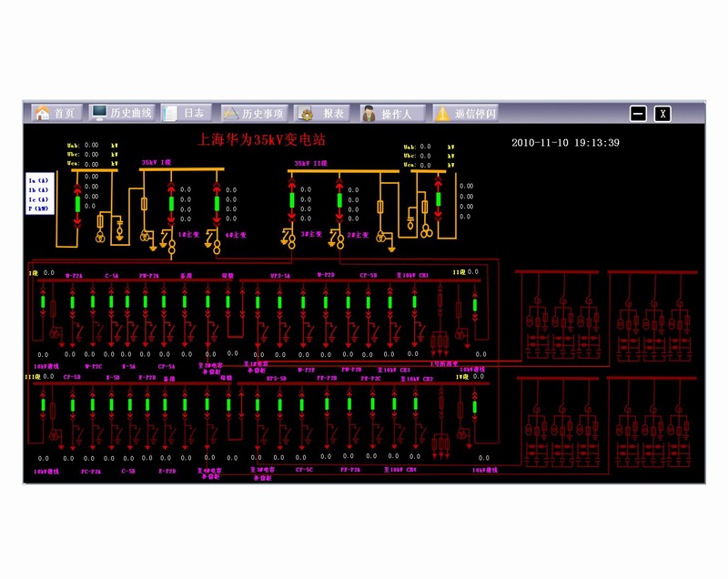Select the III段 station transformer symbol
728x579 pixels.
54,435
